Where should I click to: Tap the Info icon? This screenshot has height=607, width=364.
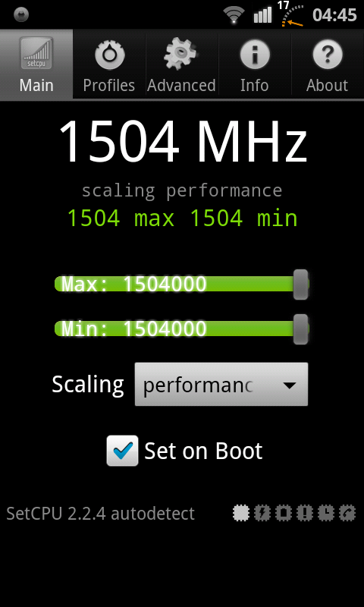254,53
